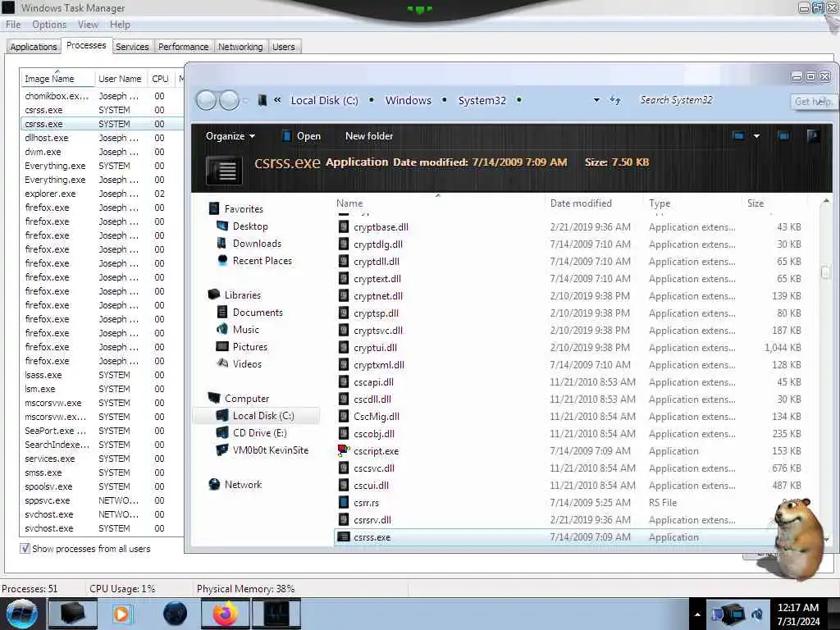Click the Task Manager taskbar icon
Viewport: 840px width, 630px height.
point(276,614)
